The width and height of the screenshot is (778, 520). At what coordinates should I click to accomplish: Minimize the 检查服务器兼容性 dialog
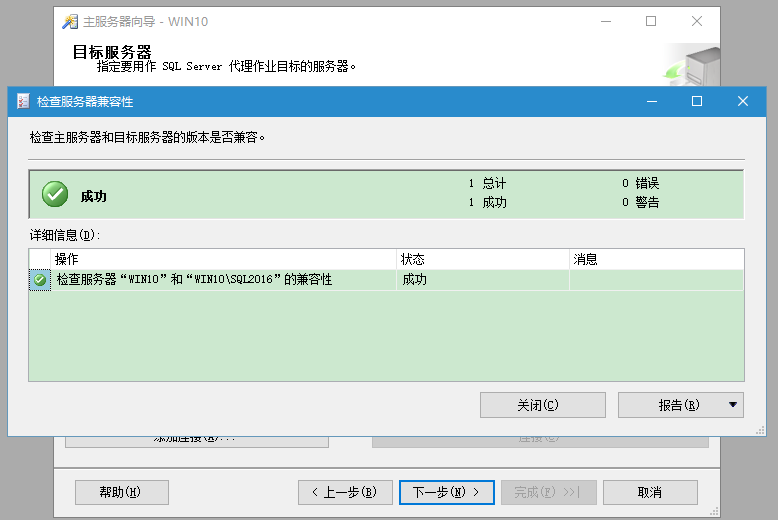tap(652, 102)
